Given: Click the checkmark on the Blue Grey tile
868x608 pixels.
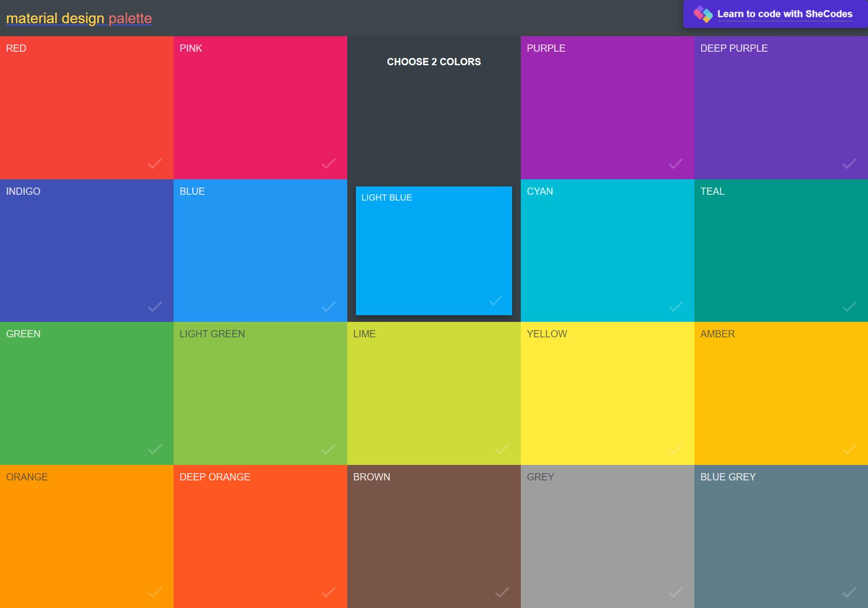Looking at the screenshot, I should (849, 592).
